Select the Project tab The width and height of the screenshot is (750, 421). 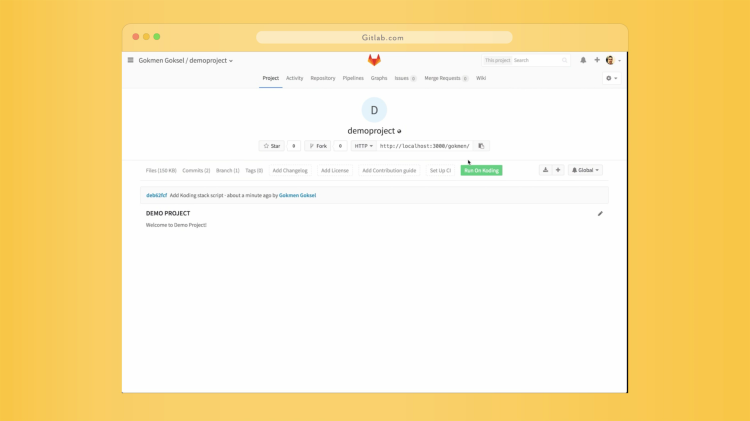click(x=271, y=78)
